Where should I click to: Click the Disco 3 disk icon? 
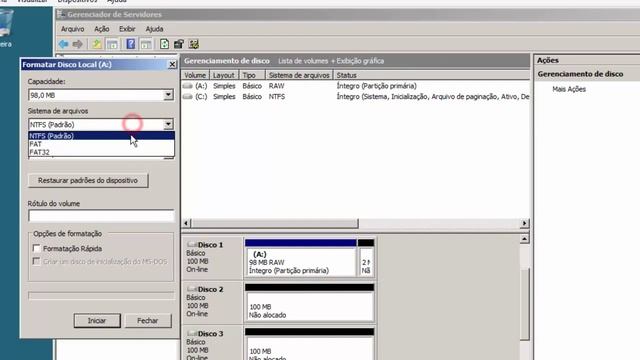[x=191, y=333]
